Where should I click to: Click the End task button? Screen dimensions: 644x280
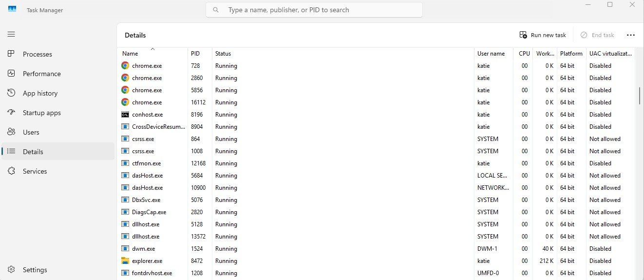597,35
